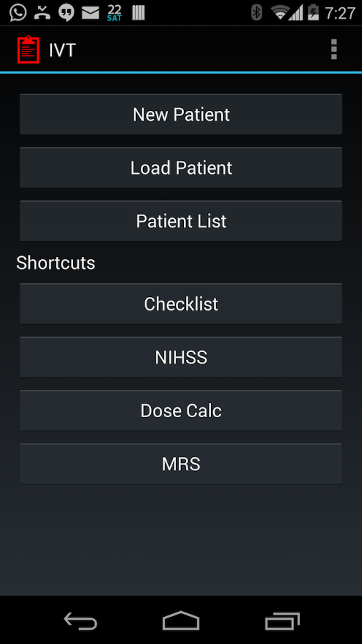Screen dimensions: 362x644
Task: Tap the barcode notification icon
Action: [x=138, y=13]
